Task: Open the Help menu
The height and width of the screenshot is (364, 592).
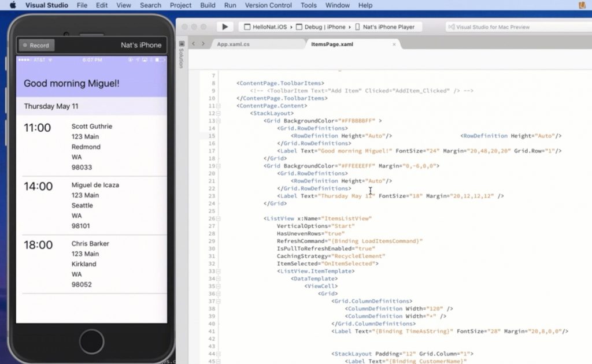Action: 365,5
